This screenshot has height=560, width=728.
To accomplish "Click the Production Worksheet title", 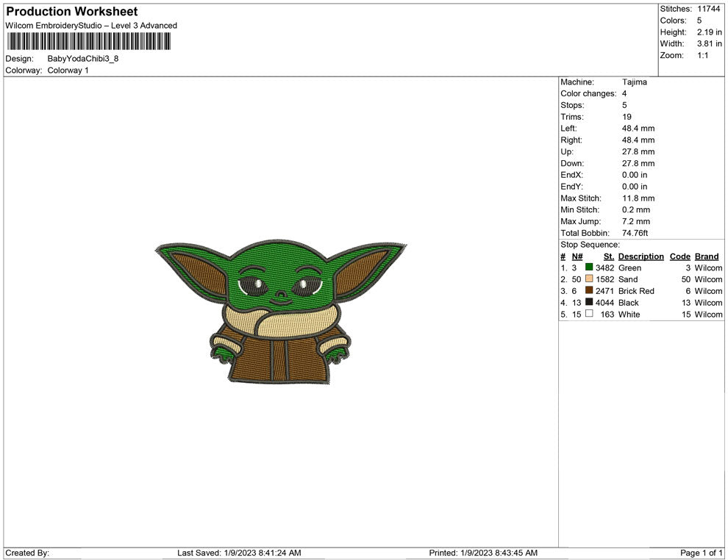I will (71, 12).
